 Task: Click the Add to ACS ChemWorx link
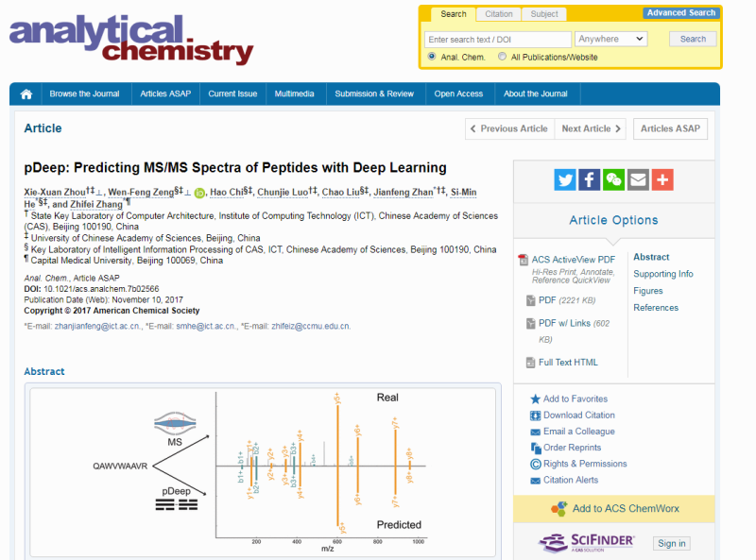pyautogui.click(x=626, y=509)
